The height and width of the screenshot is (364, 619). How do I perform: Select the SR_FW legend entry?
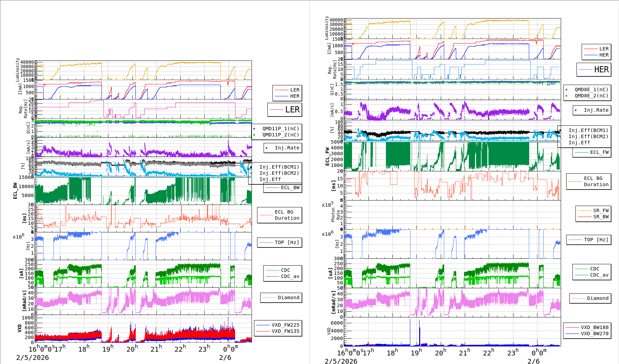(593, 210)
